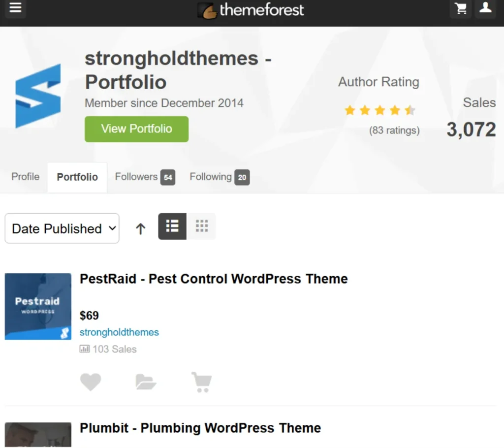The height and width of the screenshot is (448, 504).
Task: Click the View Portfolio button
Action: (137, 129)
